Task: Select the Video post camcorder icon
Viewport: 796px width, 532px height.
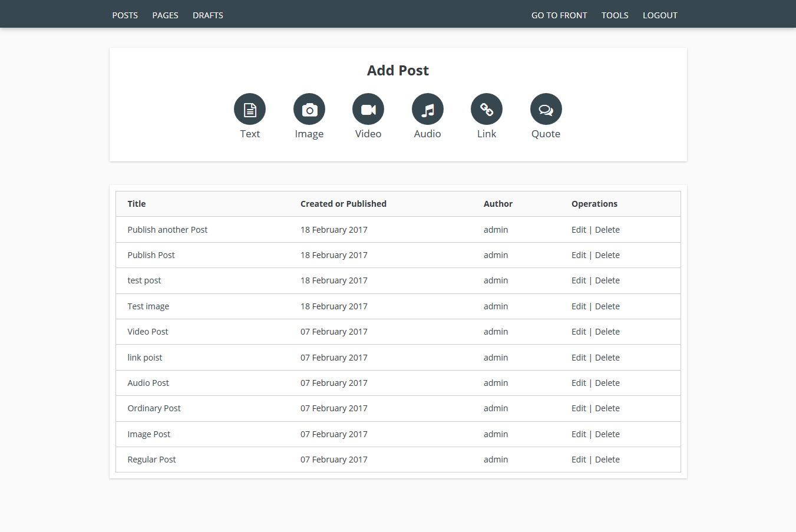Action: pos(368,110)
